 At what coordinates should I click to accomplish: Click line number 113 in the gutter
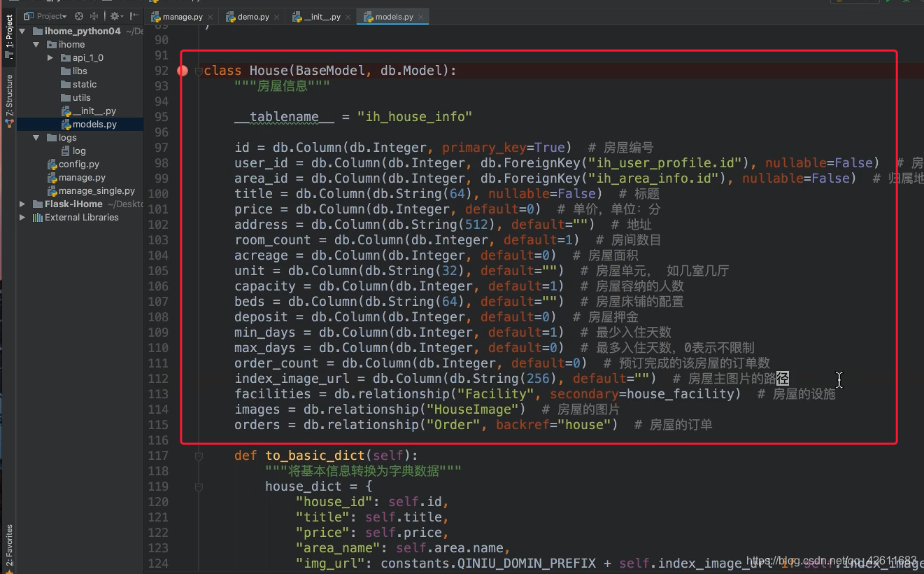(x=158, y=394)
